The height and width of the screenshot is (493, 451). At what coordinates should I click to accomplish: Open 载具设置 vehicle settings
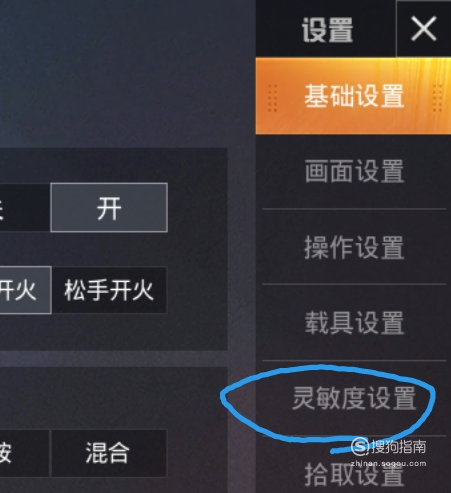354,323
